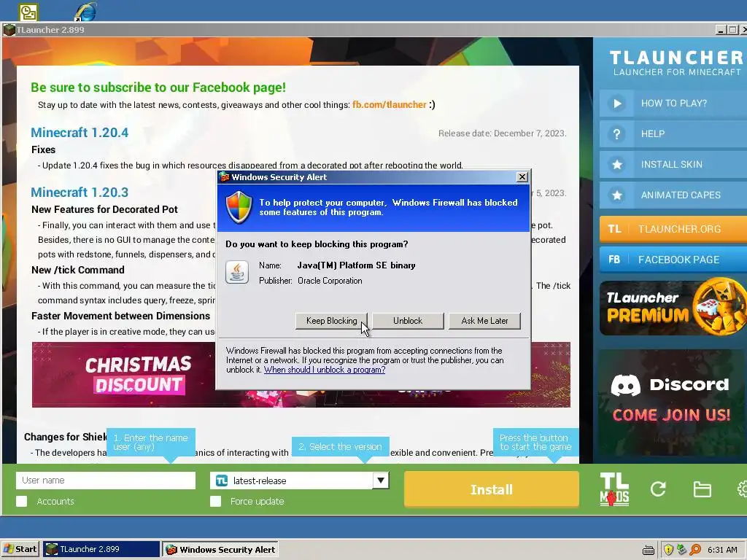Viewport: 747px width, 560px height.
Task: Open the TLauncher PREMIUM banner
Action: pyautogui.click(x=673, y=307)
